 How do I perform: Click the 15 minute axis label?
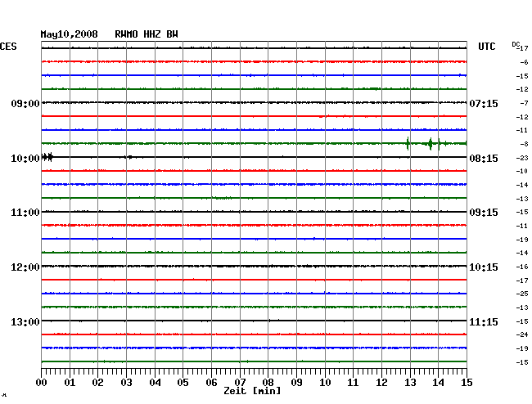click(467, 383)
